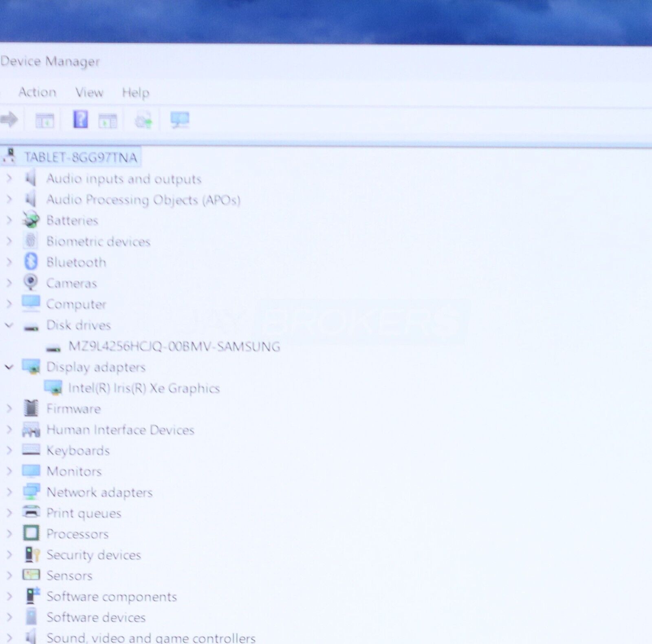Click the printer icon for Print queues
652x644 pixels.
point(31,512)
